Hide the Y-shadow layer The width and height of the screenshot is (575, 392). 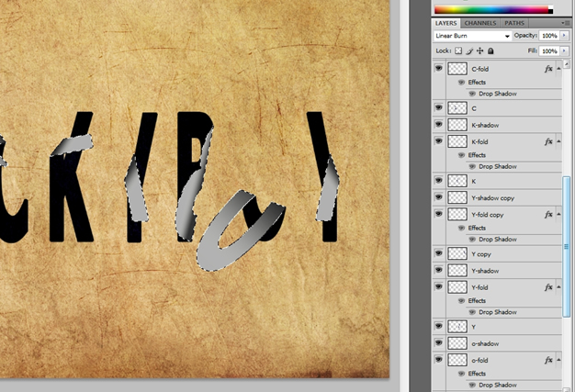[438, 271]
